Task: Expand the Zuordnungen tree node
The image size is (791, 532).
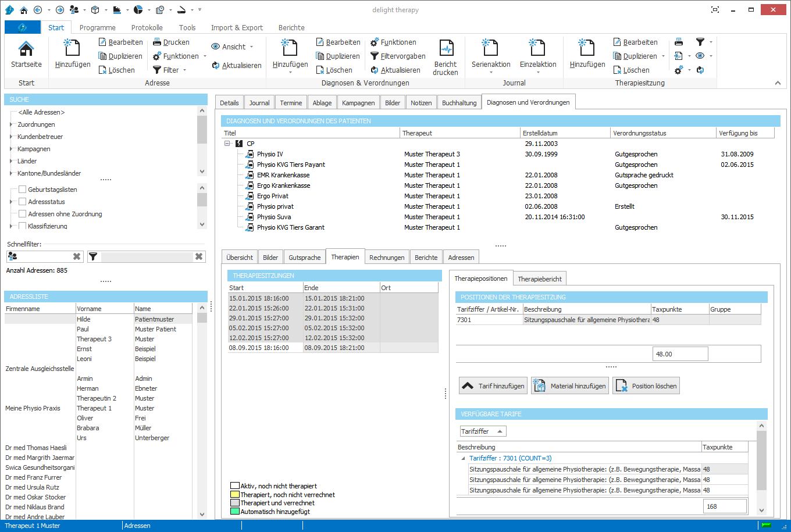Action: click(11, 124)
